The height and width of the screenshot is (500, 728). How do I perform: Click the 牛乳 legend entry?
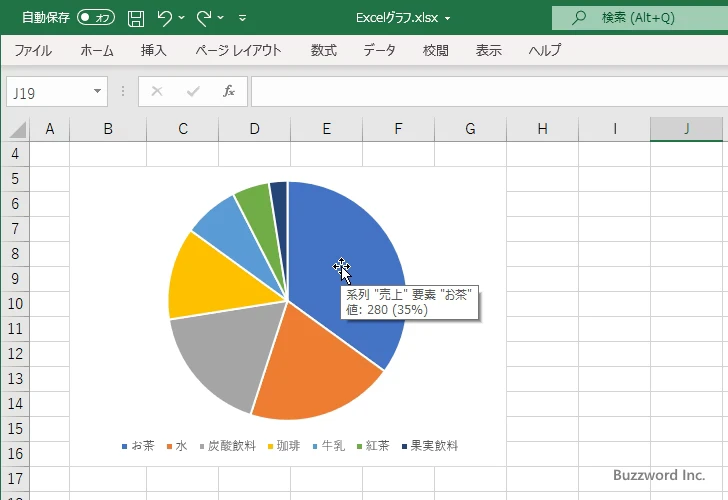(329, 446)
